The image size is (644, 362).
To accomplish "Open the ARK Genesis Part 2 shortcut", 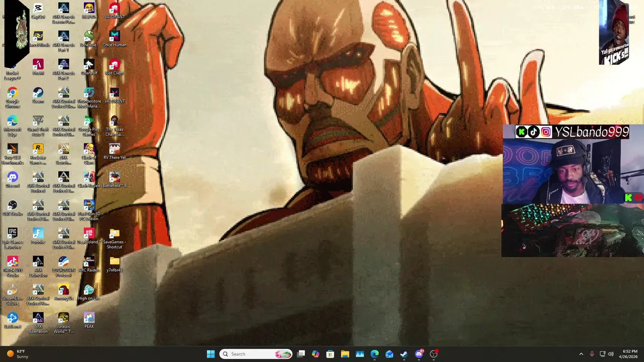I will tap(63, 69).
